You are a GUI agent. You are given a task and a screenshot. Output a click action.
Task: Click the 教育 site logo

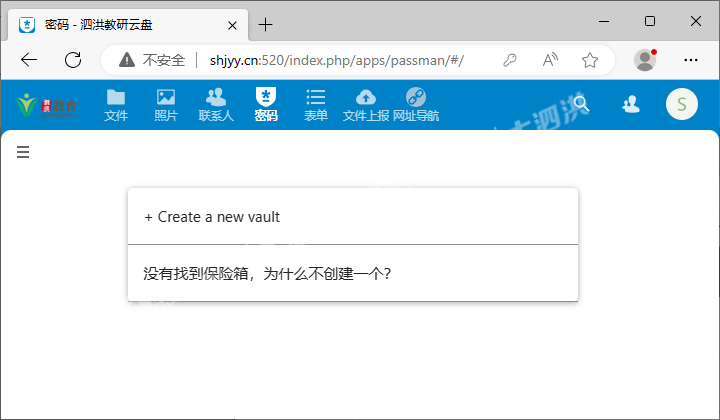(x=45, y=105)
